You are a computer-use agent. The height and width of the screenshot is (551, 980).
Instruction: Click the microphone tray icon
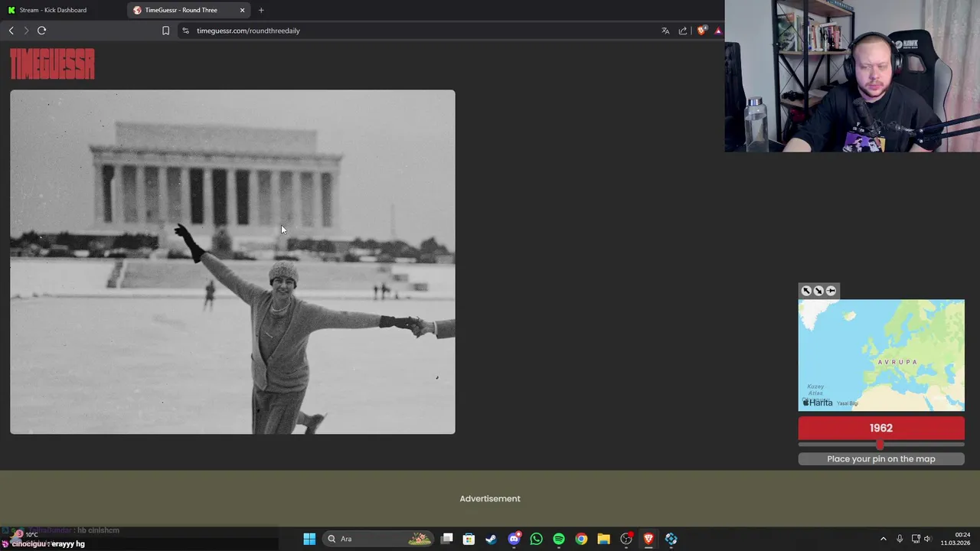click(900, 539)
